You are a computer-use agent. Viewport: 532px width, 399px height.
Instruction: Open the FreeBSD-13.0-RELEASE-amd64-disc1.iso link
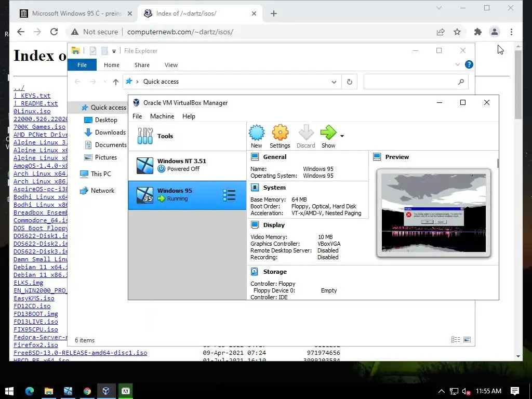(81, 353)
